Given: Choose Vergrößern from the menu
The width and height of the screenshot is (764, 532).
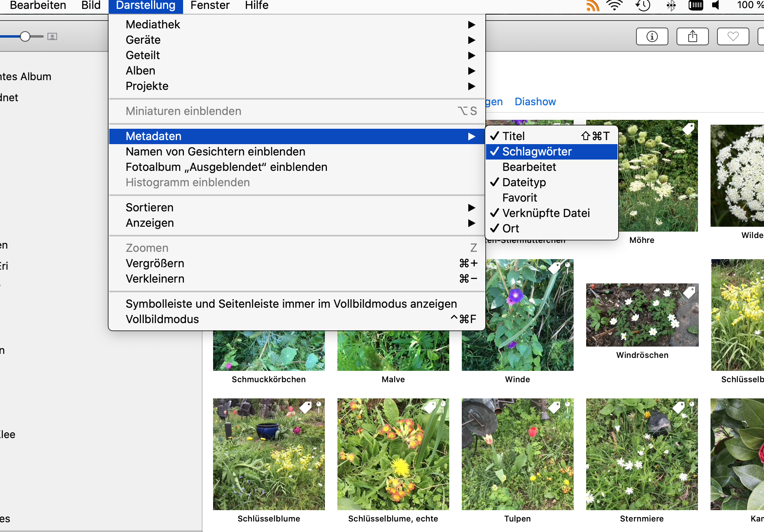Looking at the screenshot, I should (297, 263).
